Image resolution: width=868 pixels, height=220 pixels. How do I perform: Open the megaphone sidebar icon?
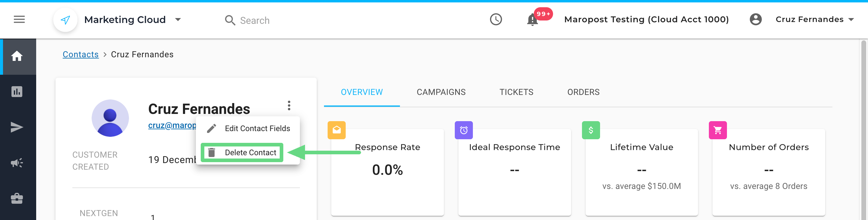coord(17,163)
